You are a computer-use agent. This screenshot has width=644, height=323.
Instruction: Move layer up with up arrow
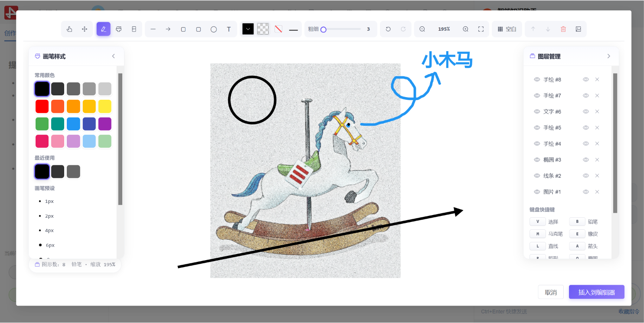pyautogui.click(x=533, y=29)
